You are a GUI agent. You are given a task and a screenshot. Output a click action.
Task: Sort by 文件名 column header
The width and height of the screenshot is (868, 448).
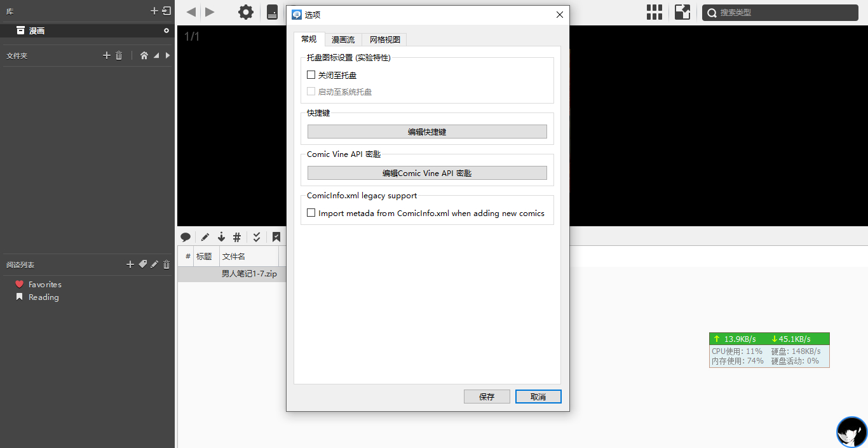tap(249, 256)
